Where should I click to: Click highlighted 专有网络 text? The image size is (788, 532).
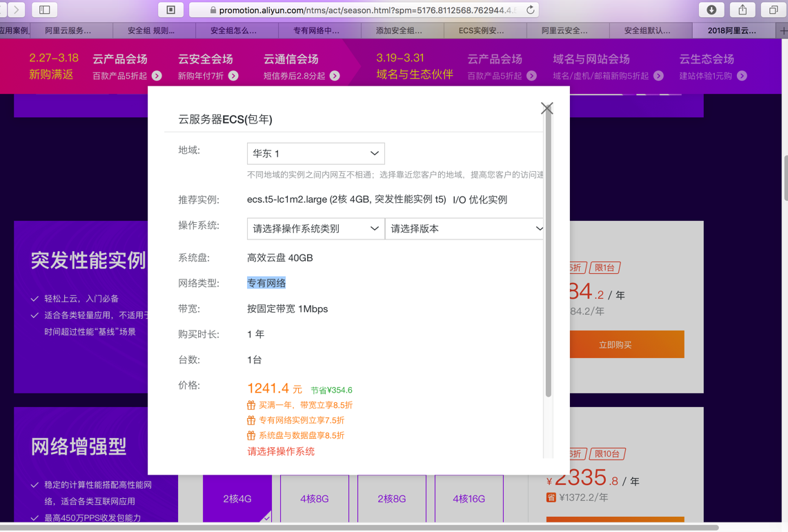pos(266,284)
